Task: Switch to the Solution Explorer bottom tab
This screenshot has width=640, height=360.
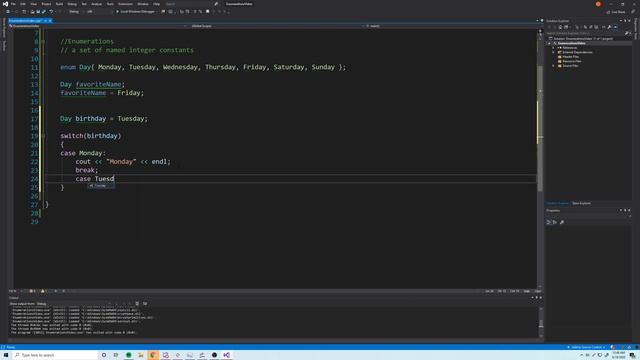Action: coord(558,203)
